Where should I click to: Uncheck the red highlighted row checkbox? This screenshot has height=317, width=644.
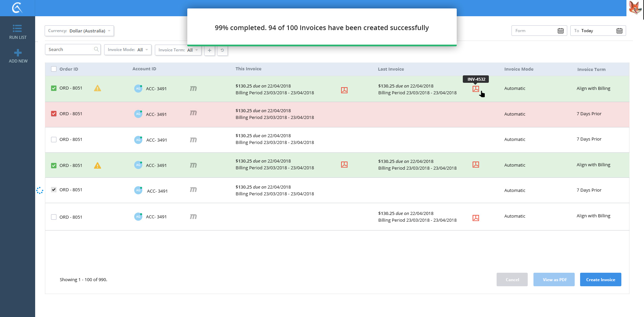point(54,114)
